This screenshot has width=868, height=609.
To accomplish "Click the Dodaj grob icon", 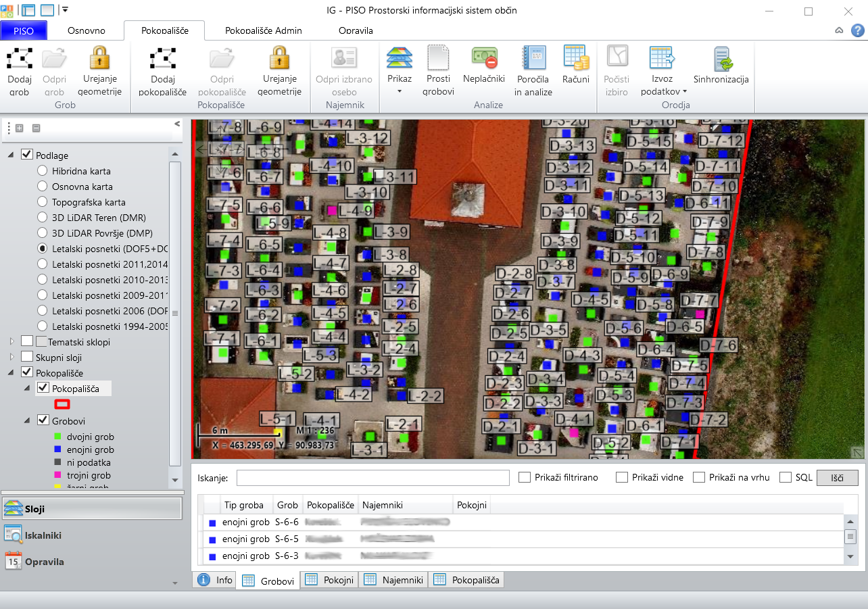I will tap(20, 58).
